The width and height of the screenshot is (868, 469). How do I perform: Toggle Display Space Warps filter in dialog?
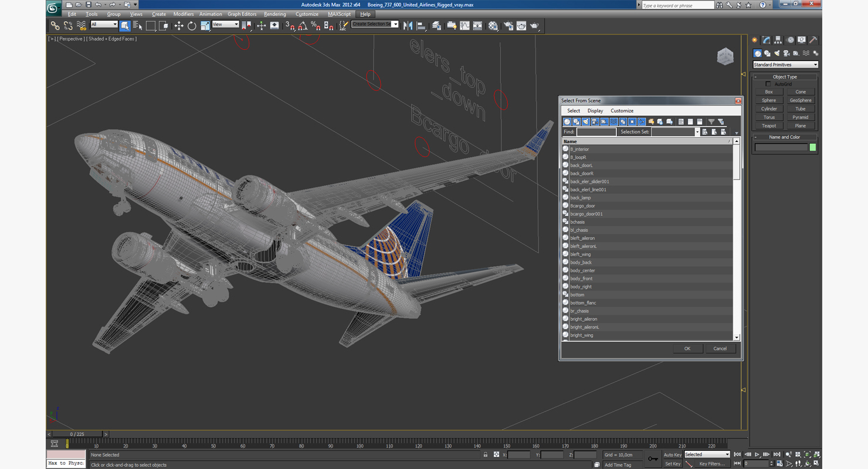[613, 121]
